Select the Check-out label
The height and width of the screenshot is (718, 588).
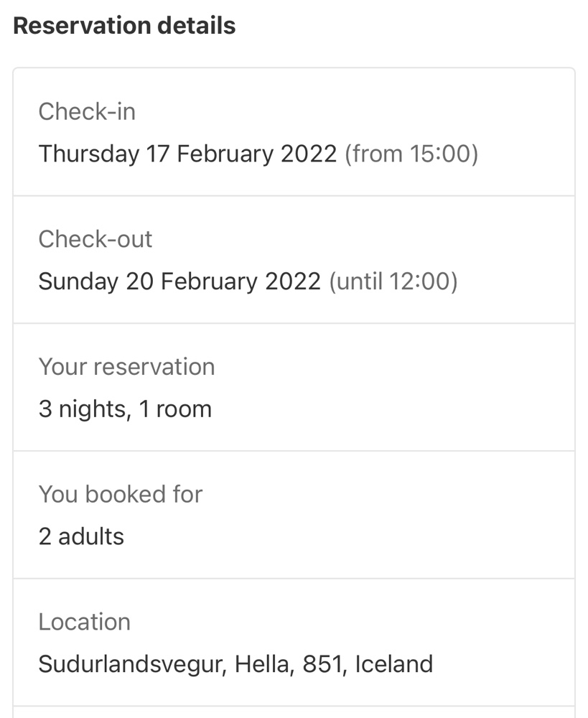click(95, 239)
